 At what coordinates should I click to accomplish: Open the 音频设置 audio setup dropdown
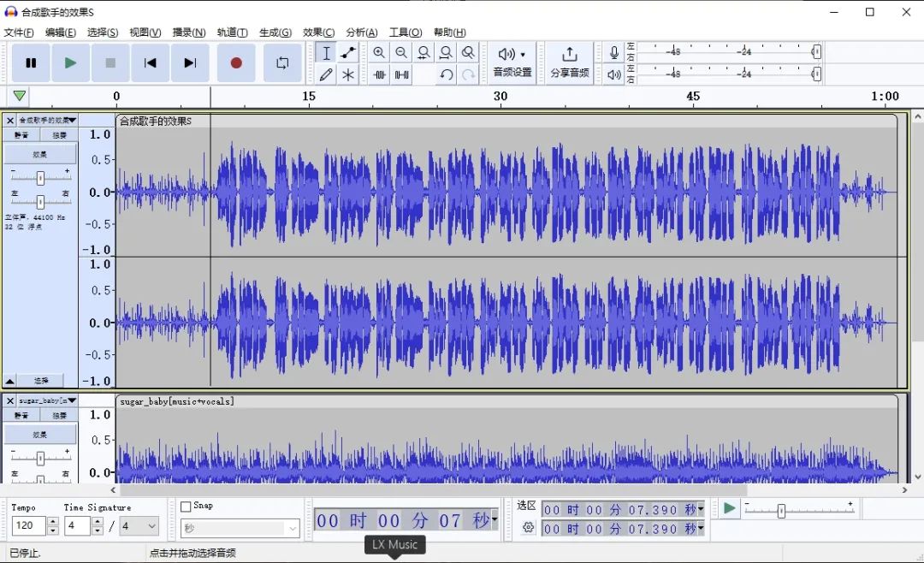click(x=512, y=62)
